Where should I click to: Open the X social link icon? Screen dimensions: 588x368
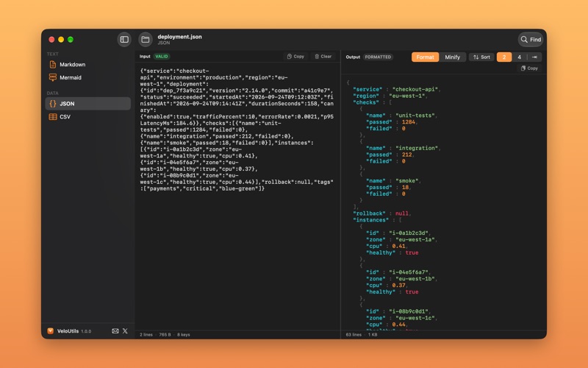pyautogui.click(x=125, y=330)
